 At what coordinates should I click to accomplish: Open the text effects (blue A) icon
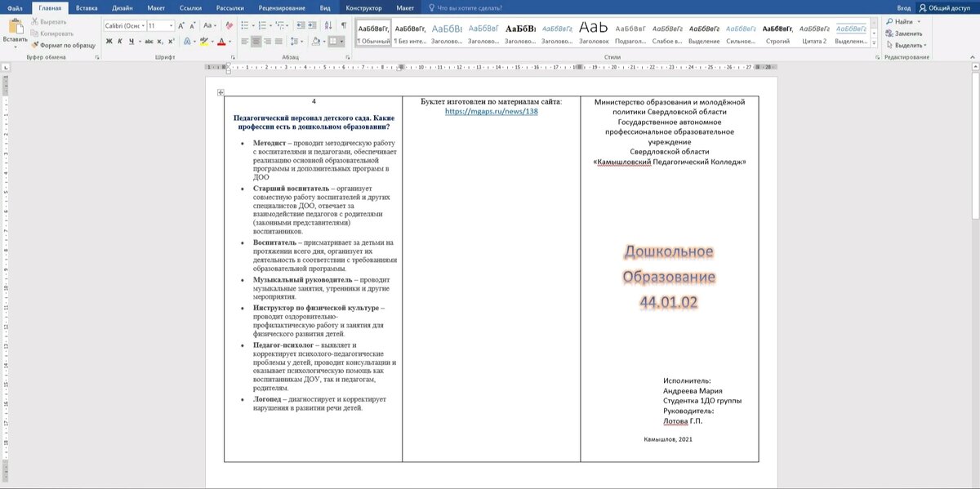coord(187,42)
